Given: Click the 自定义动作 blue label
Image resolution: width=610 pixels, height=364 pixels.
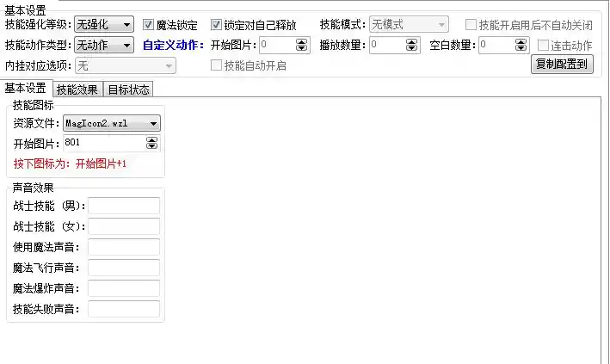Looking at the screenshot, I should coord(173,45).
